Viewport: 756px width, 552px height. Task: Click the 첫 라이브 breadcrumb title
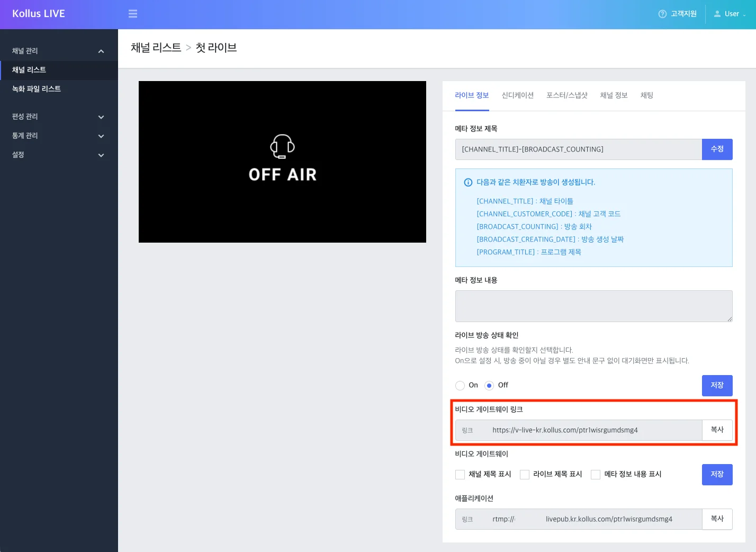click(216, 48)
